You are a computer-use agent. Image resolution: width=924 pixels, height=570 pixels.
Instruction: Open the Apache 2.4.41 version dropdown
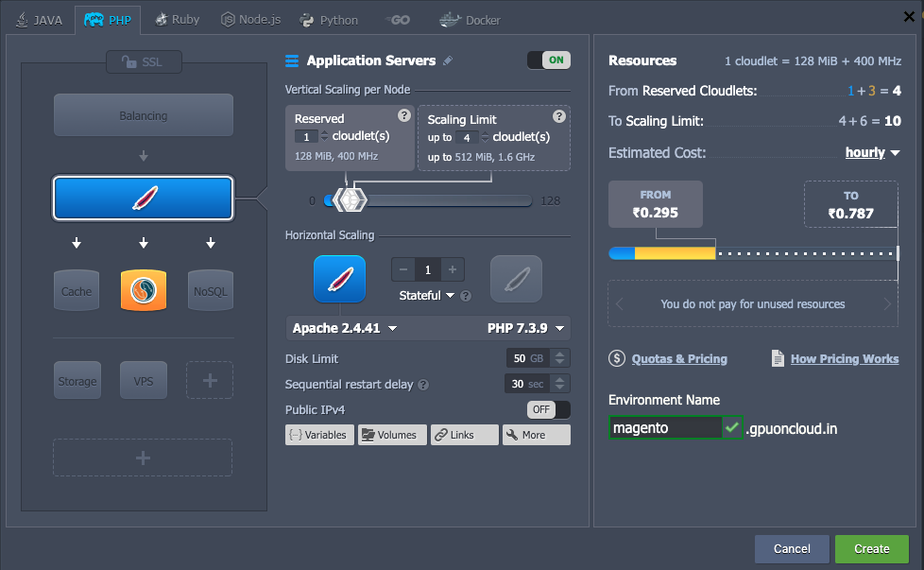(x=345, y=328)
